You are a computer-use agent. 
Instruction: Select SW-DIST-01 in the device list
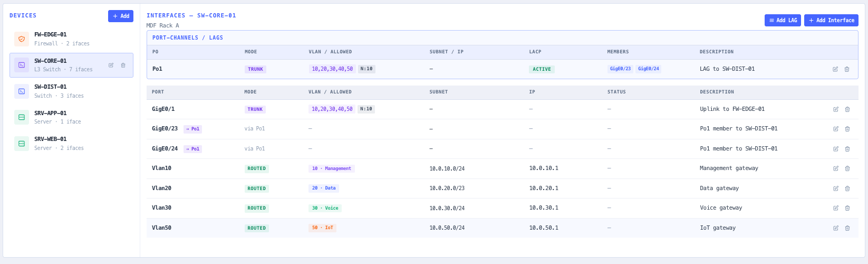point(71,91)
